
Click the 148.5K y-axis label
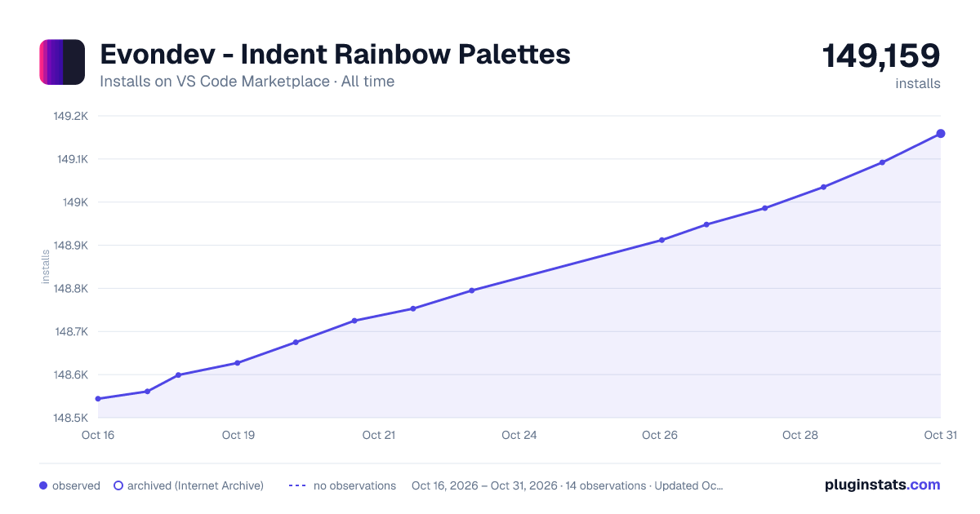(71, 419)
